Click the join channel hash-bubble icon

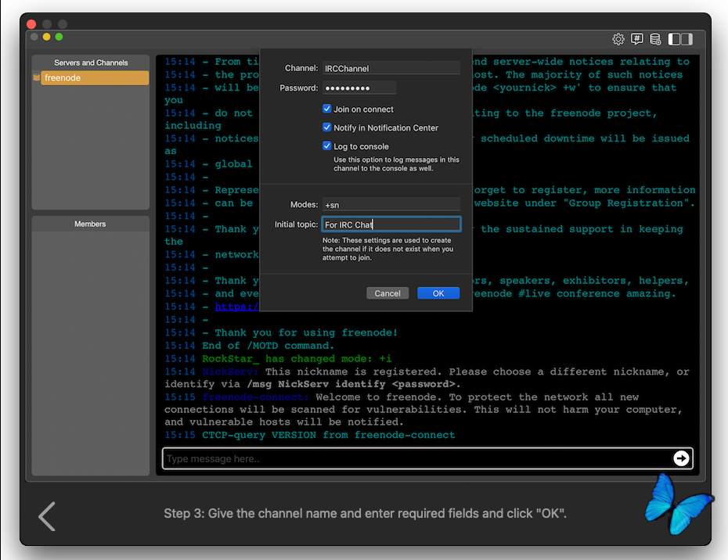(637, 39)
